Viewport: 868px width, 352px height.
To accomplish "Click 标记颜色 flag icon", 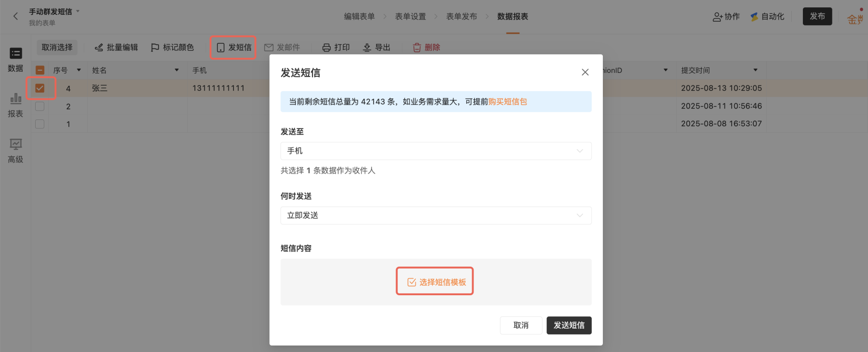I will 155,47.
